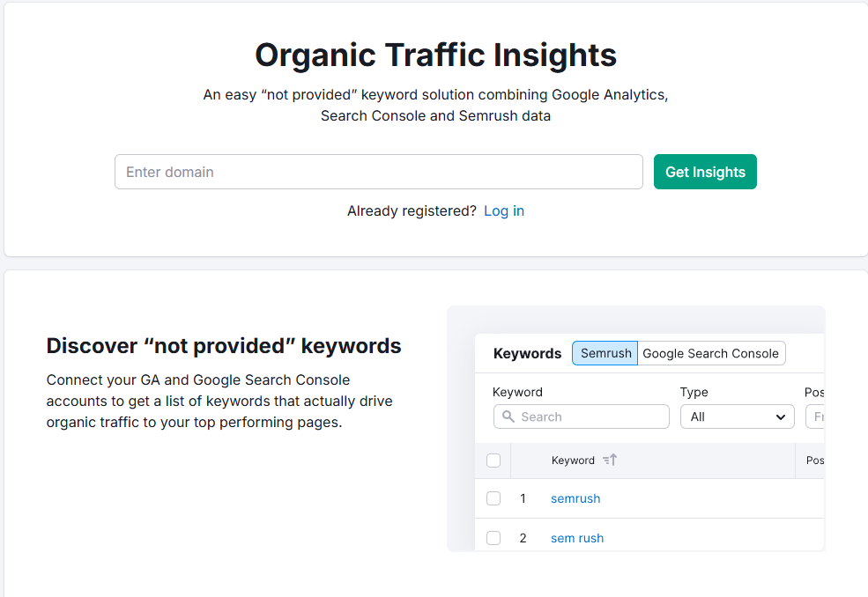868x597 pixels.
Task: Tick the checkbox for semrush row
Action: (x=493, y=498)
